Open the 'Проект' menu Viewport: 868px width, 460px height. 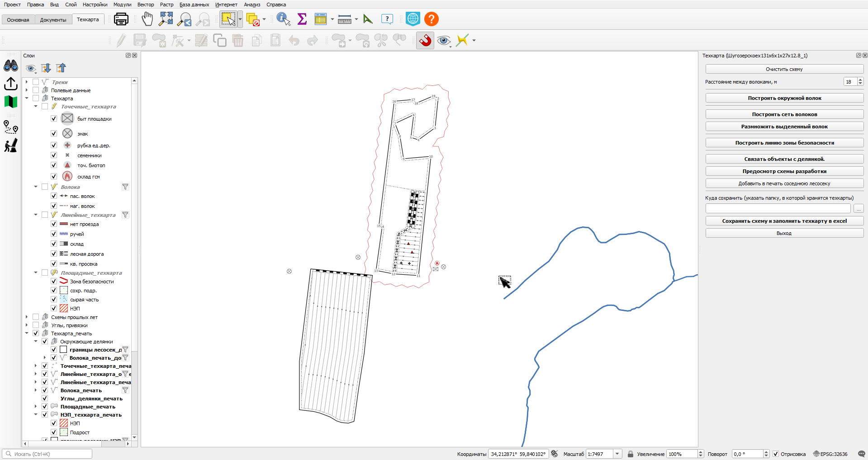coord(12,5)
